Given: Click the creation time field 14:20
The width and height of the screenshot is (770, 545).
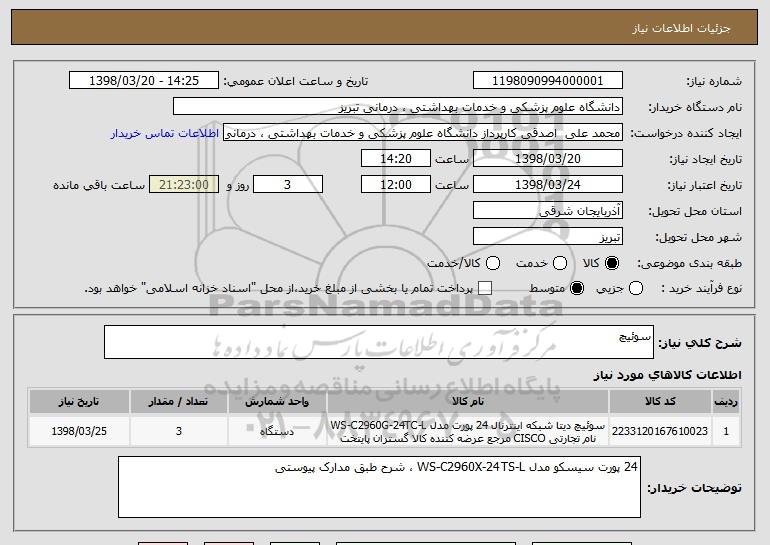Looking at the screenshot, I should pyautogui.click(x=396, y=159).
